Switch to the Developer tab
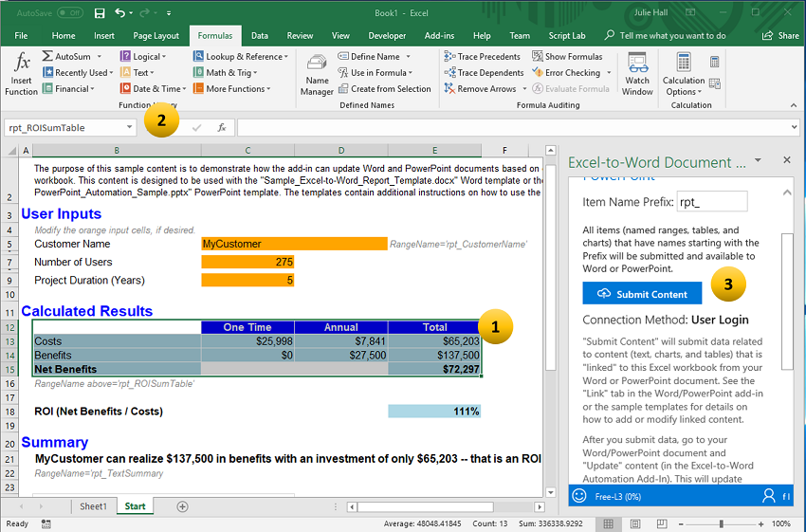The width and height of the screenshot is (806, 532). tap(387, 35)
